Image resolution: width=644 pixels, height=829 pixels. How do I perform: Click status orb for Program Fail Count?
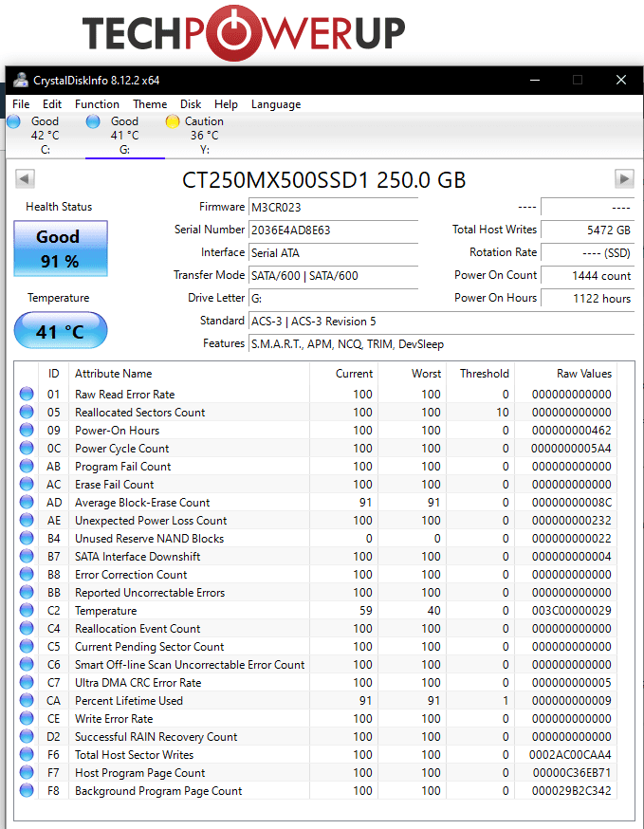(x=27, y=466)
